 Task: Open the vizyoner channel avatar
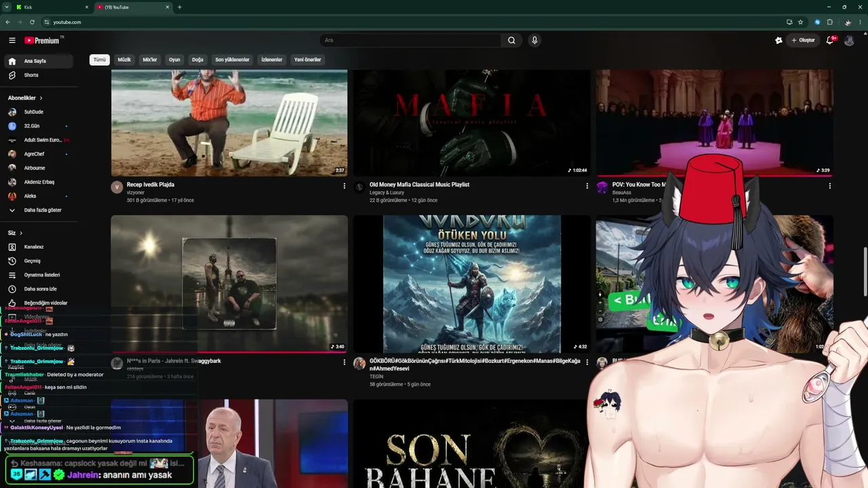[x=117, y=187]
